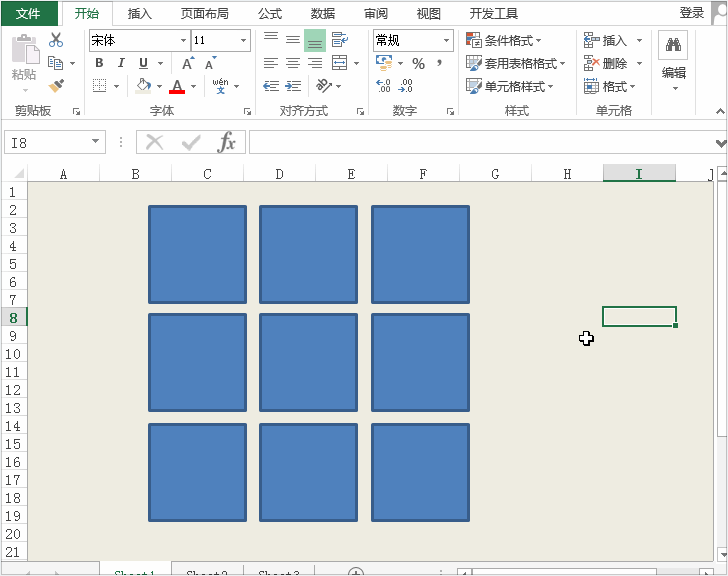Open the binoculars Find and Edit button

click(673, 45)
